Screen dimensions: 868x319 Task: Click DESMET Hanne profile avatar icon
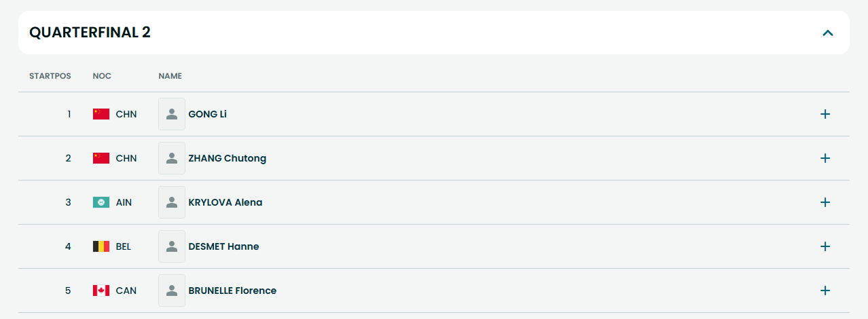pos(172,246)
